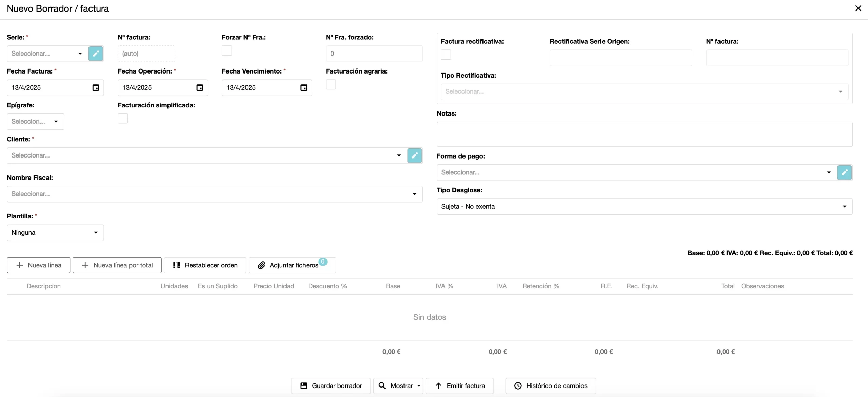Click Restablecer orden grid icon button
Viewport: 868px width, 397px height.
coord(205,265)
